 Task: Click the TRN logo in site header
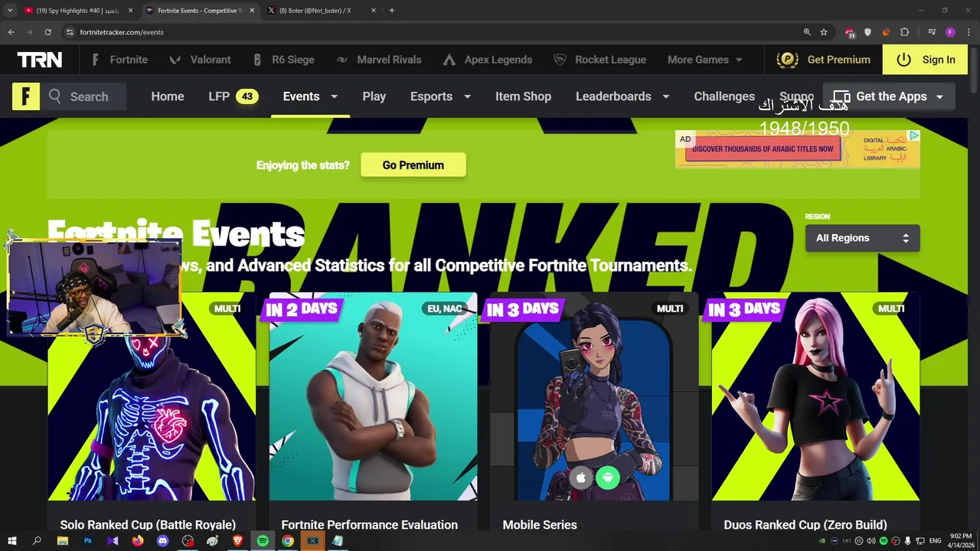[40, 60]
